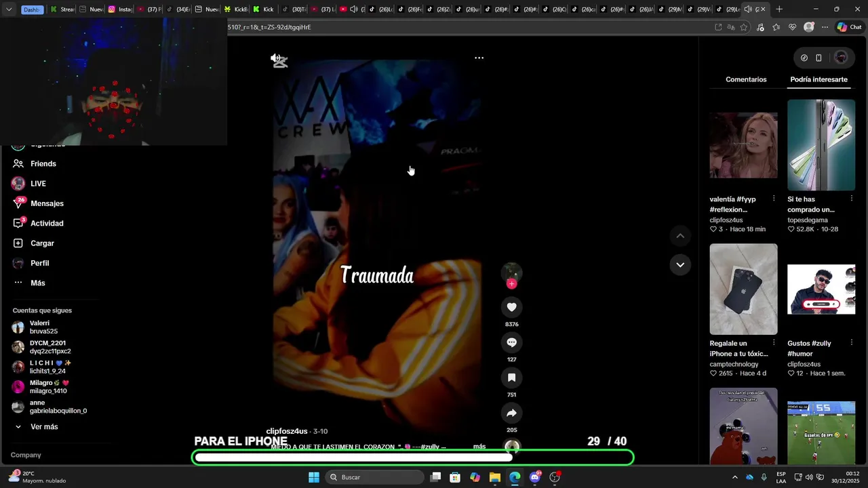Switch to the Instagram browser tab
Screen dimensions: 868x488
coord(121,9)
